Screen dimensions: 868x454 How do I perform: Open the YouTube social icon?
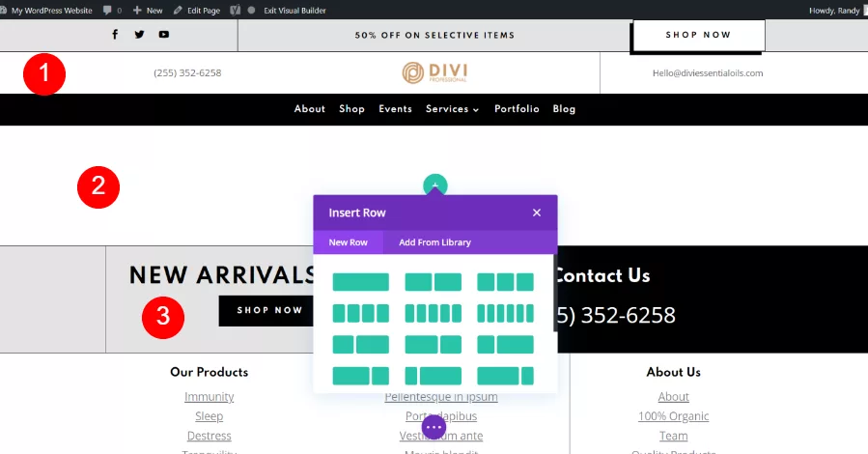164,35
